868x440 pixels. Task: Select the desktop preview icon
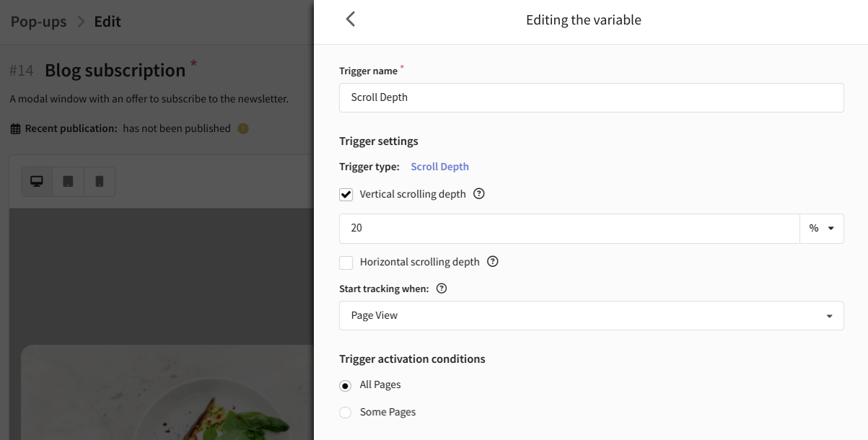tap(37, 182)
